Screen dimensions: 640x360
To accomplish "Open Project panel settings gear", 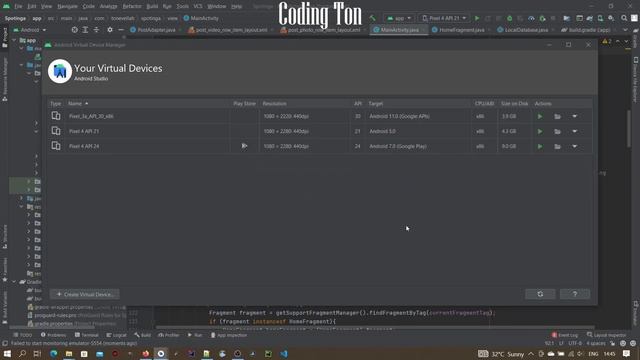I will click(110, 30).
